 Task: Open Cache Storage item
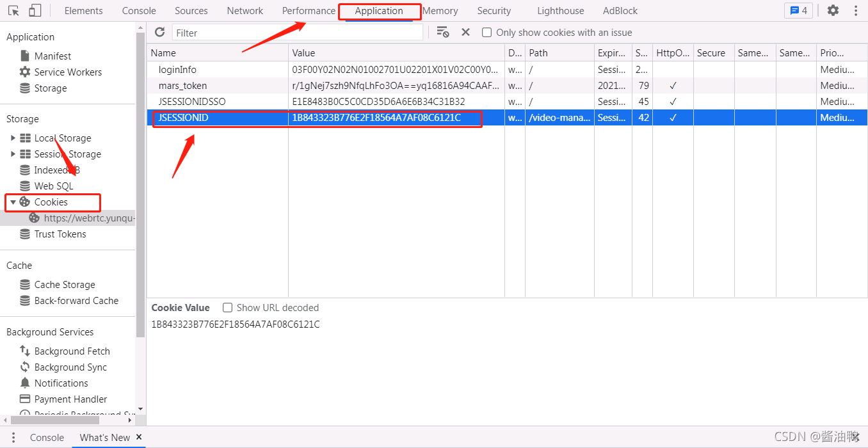[65, 285]
